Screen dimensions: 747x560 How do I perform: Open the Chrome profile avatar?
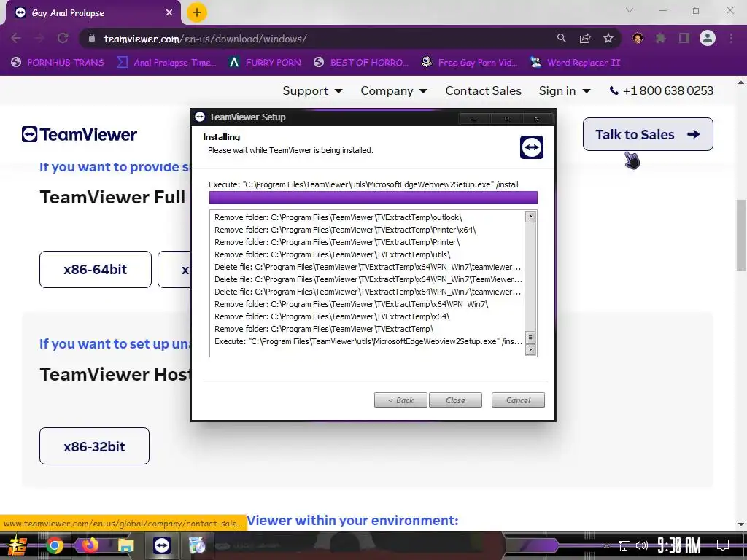(x=708, y=39)
